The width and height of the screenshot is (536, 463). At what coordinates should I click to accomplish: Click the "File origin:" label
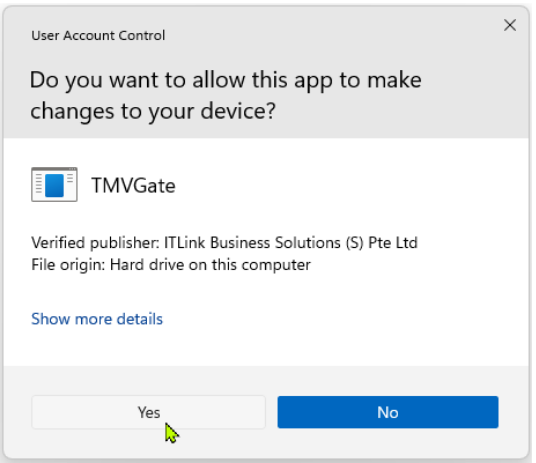click(68, 265)
